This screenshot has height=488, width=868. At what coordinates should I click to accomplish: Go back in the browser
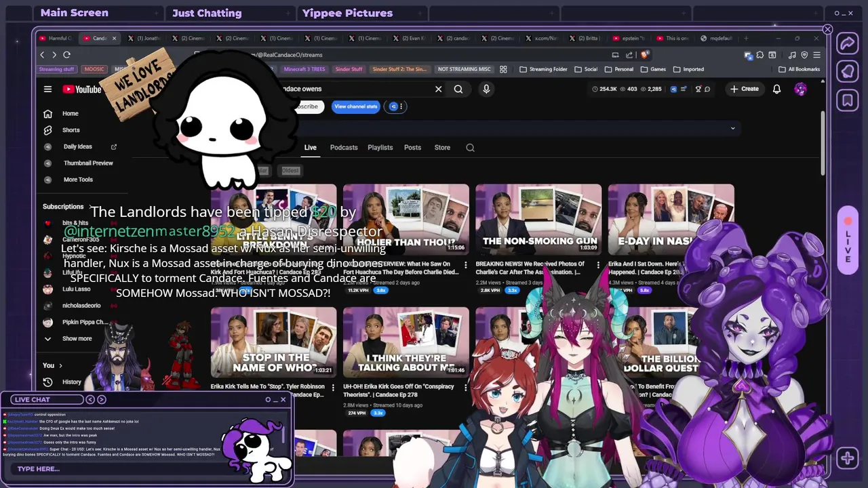[x=42, y=55]
